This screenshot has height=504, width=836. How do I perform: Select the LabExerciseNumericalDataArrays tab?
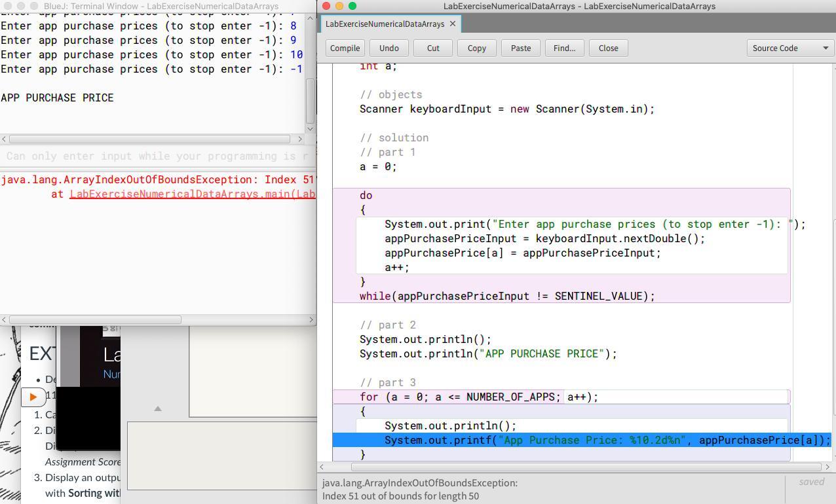click(x=385, y=24)
